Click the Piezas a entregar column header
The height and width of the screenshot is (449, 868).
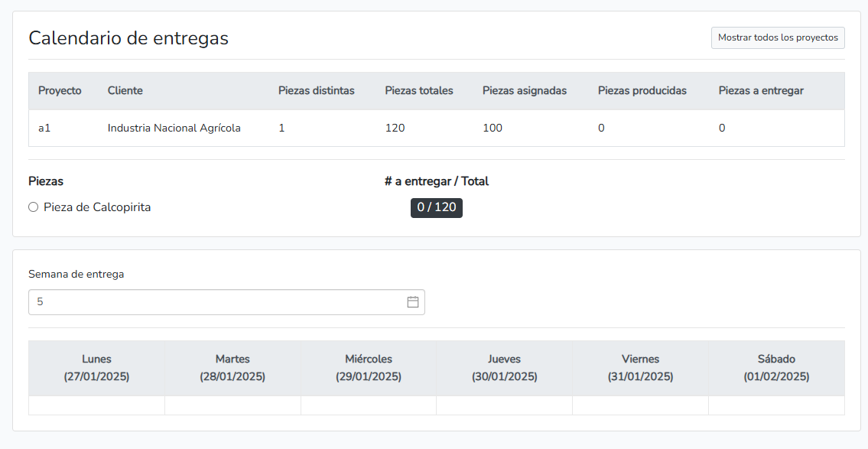[761, 91]
